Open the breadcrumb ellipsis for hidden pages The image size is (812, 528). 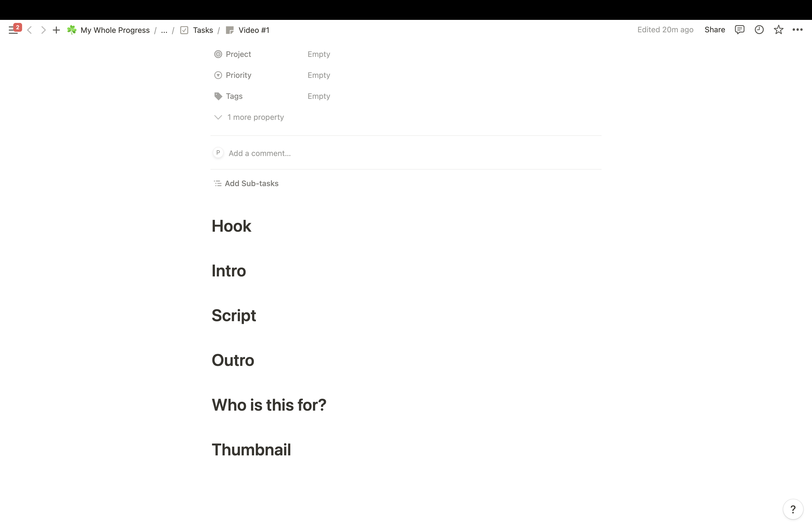coord(164,30)
